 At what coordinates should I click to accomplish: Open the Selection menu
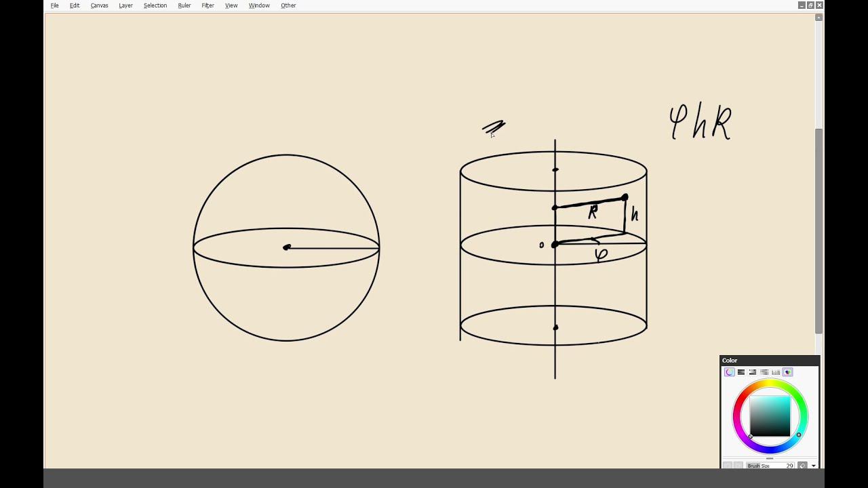[x=155, y=5]
